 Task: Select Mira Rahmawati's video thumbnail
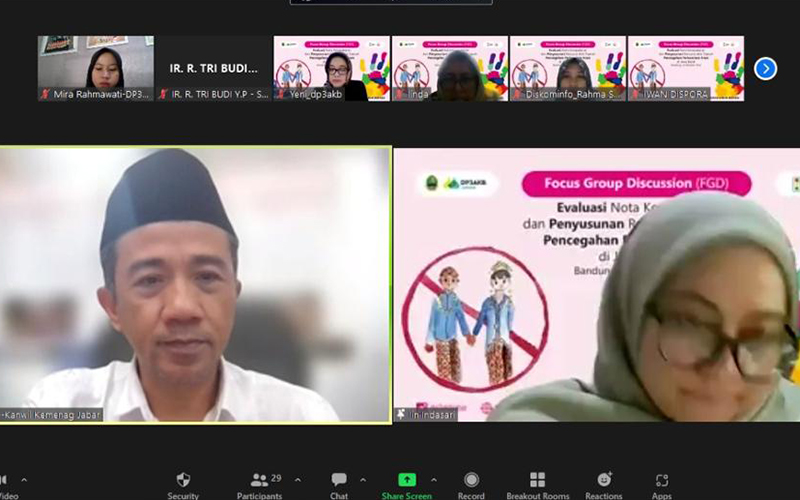click(96, 68)
